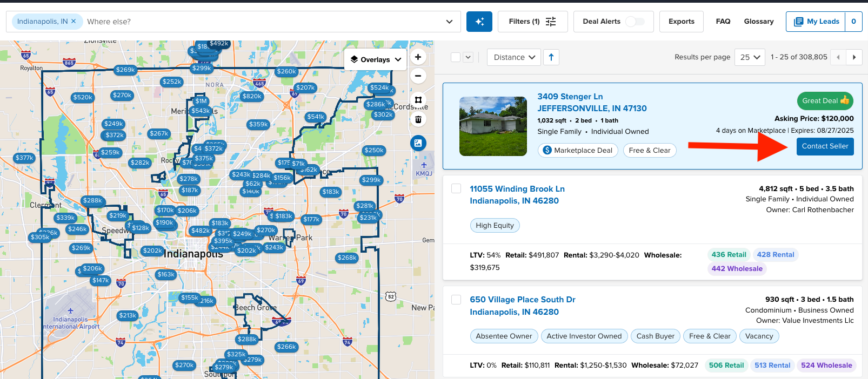Select the $524k map price marker

point(379,88)
